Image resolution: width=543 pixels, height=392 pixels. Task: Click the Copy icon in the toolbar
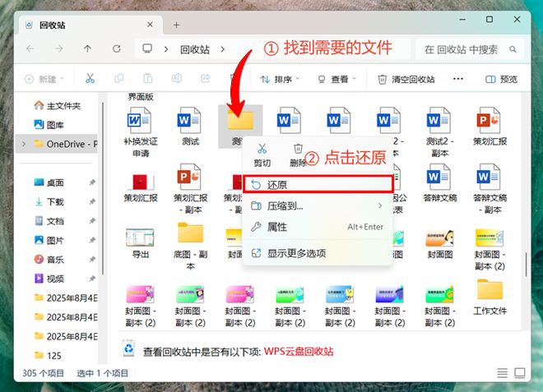(118, 79)
